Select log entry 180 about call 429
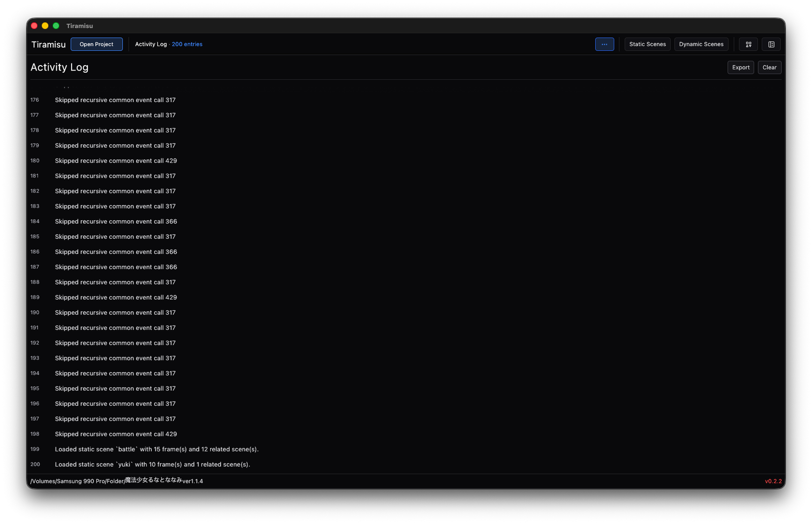 point(406,161)
